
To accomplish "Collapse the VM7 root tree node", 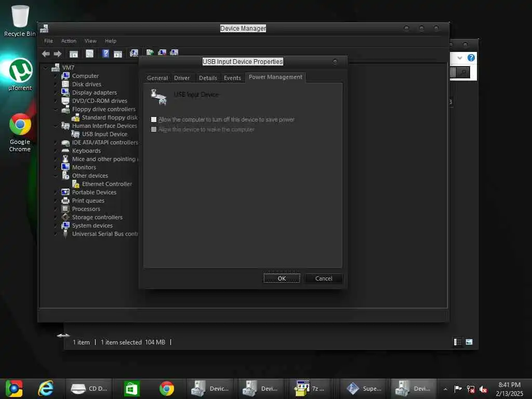I will tap(46, 68).
